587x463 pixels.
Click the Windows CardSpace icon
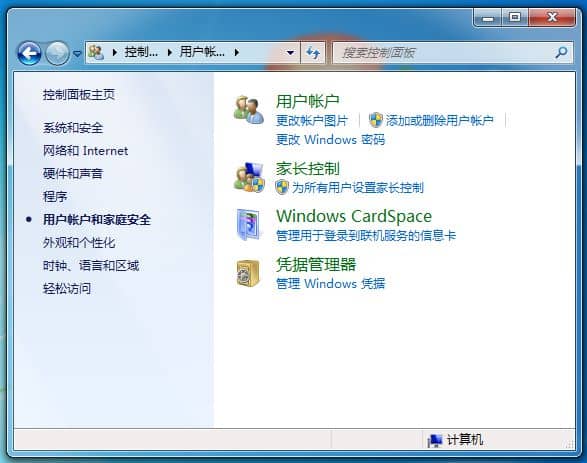[249, 225]
